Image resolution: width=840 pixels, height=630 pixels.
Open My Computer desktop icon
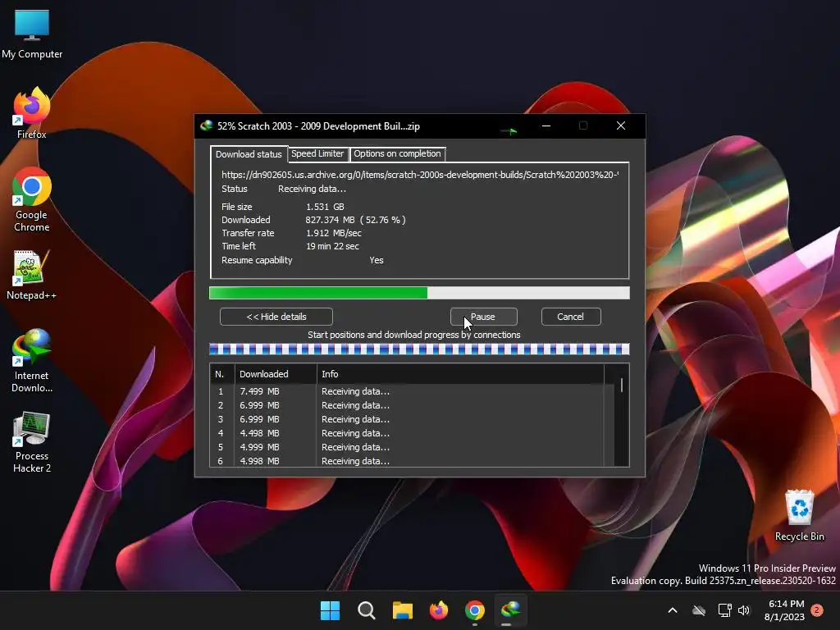[x=32, y=34]
